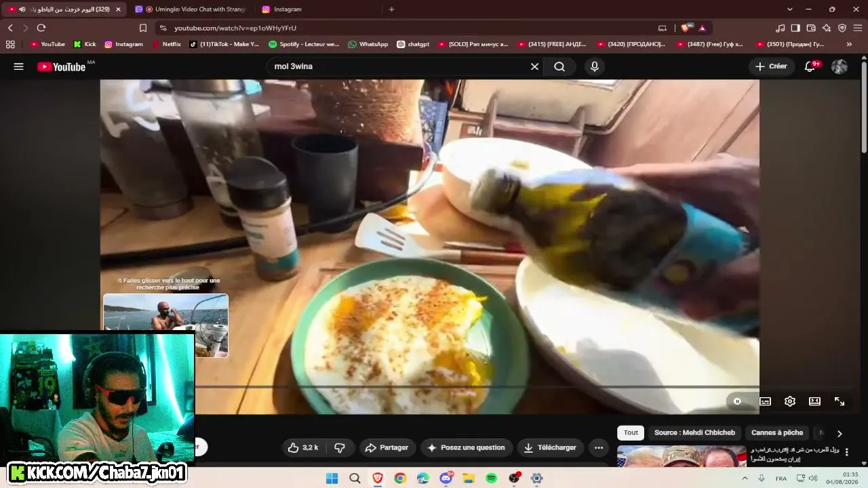868x488 pixels.
Task: Open the Netflix bookmark
Action: [x=166, y=44]
